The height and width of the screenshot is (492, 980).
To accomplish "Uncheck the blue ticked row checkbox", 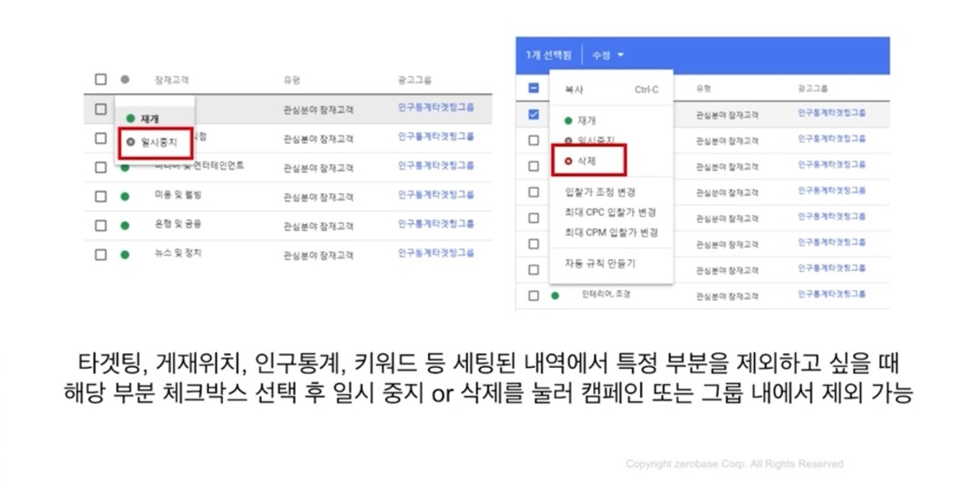I will click(x=534, y=114).
